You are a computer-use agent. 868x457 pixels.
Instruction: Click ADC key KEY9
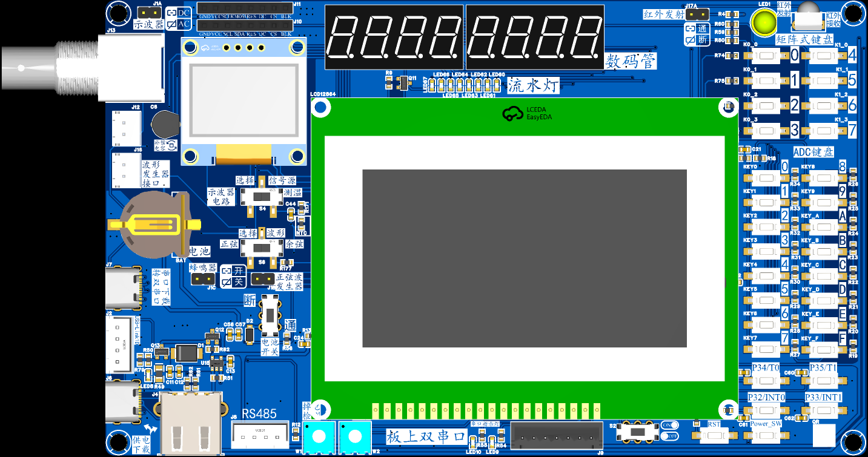pyautogui.click(x=823, y=203)
